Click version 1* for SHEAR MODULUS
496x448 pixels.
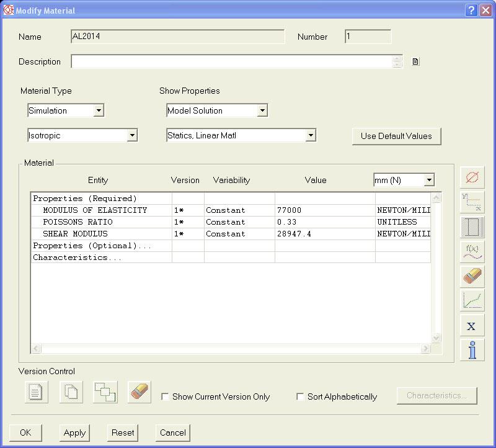(188, 234)
